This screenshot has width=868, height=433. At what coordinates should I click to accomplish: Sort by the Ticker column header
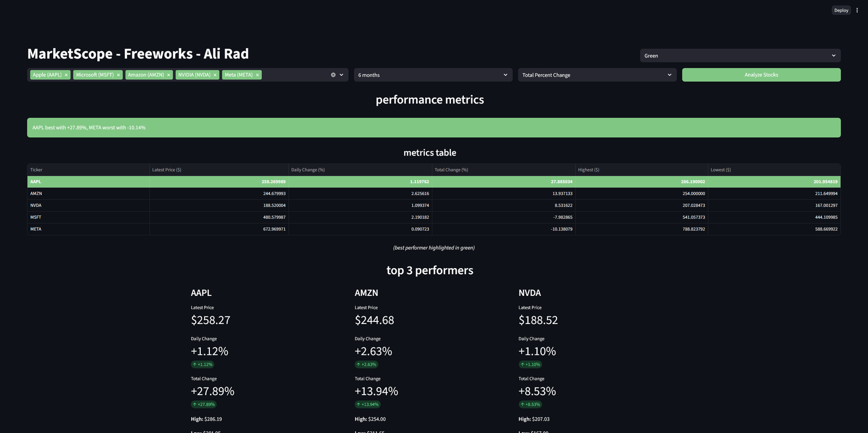coord(88,170)
